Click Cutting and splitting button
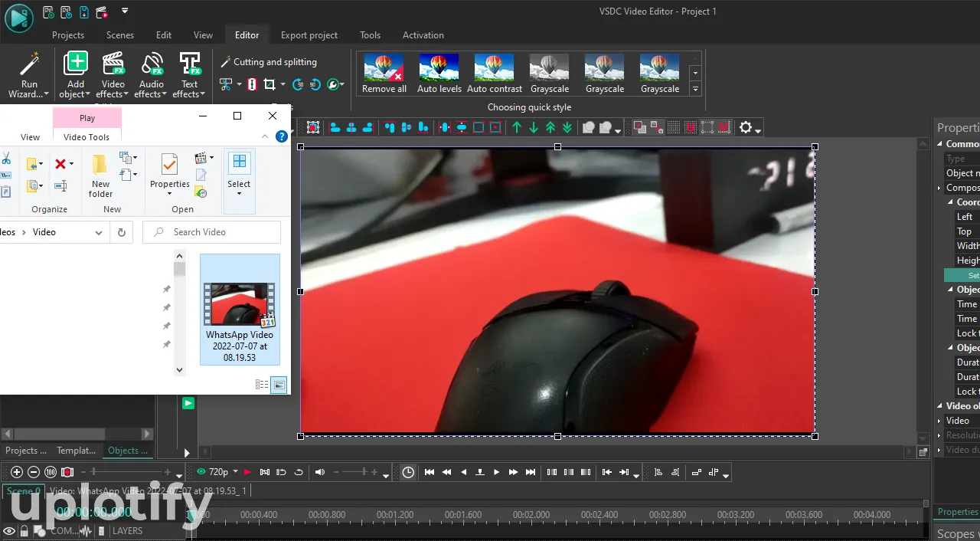This screenshot has width=980, height=541. point(268,62)
